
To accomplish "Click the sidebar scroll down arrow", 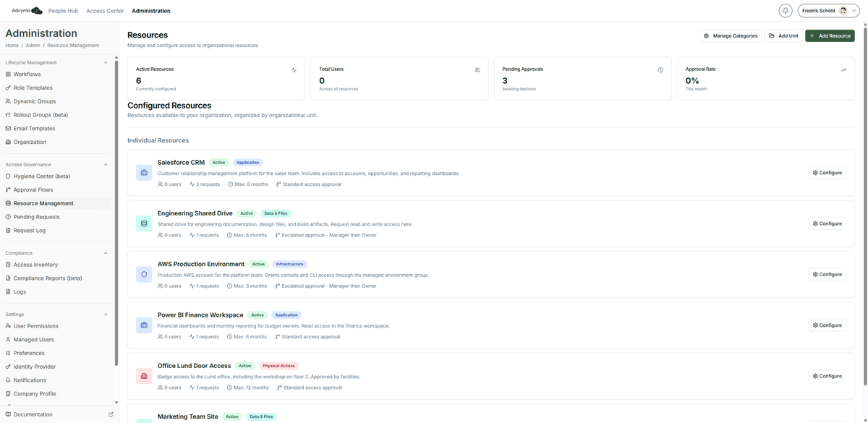I will click(x=116, y=403).
